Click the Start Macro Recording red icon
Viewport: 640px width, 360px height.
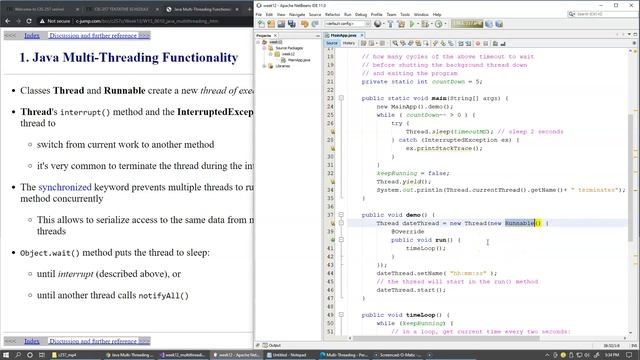pyautogui.click(x=478, y=43)
